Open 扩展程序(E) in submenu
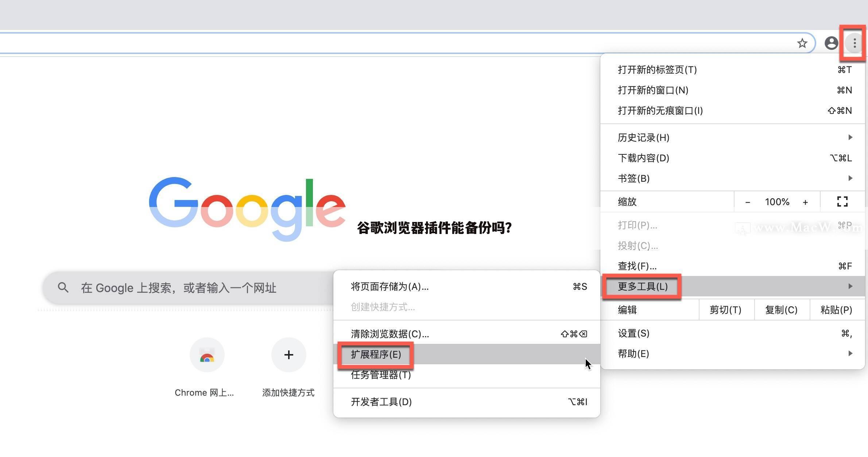Viewport: 868px width, 457px height. [x=467, y=354]
